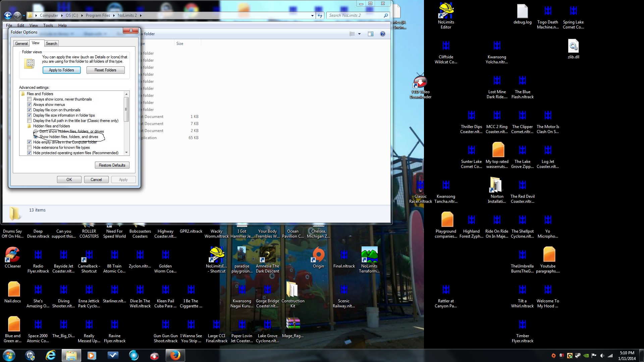Open address bar history dropdown
644x362 pixels.
pyautogui.click(x=312, y=15)
